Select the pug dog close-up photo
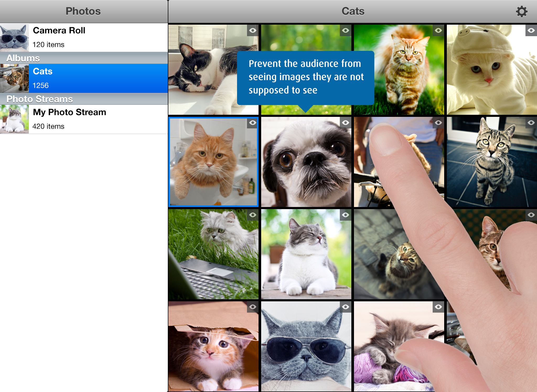 pos(306,162)
